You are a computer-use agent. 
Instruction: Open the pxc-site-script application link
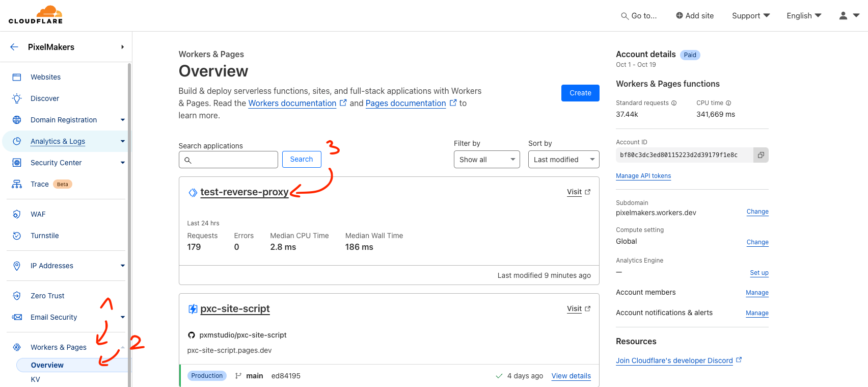pos(235,309)
